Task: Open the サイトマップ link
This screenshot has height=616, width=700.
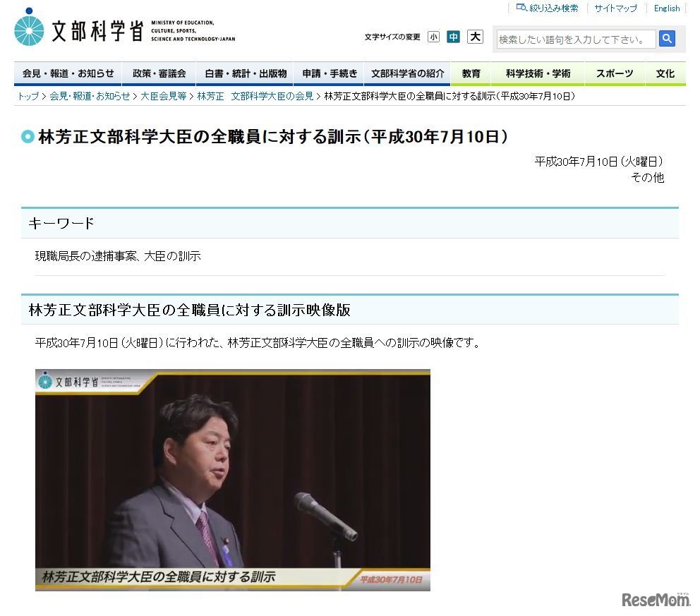Action: 615,8
